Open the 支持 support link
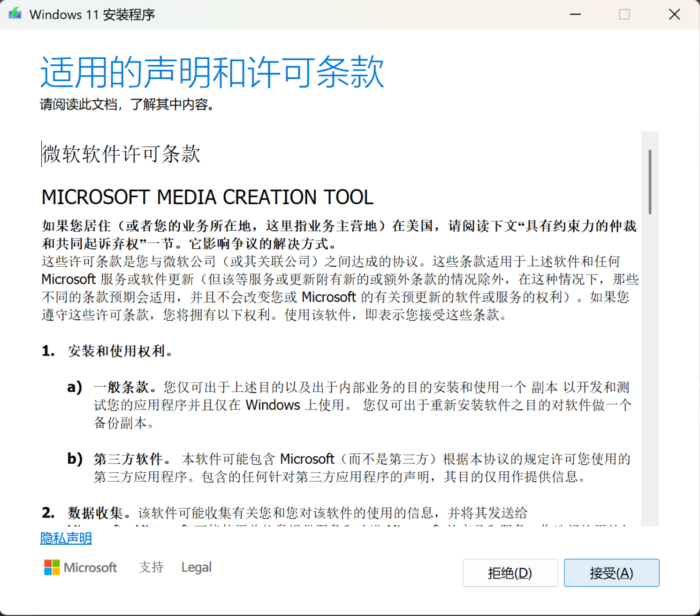This screenshot has width=700, height=616. [151, 567]
